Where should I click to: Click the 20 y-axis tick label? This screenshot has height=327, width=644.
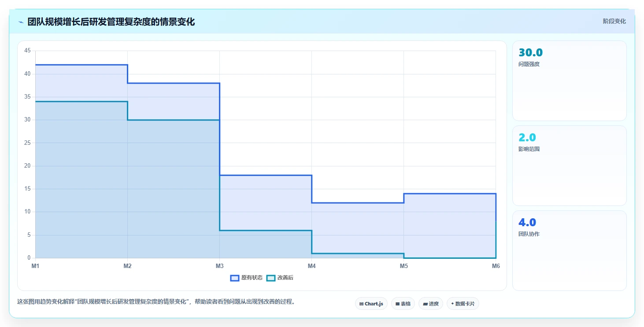coord(27,166)
